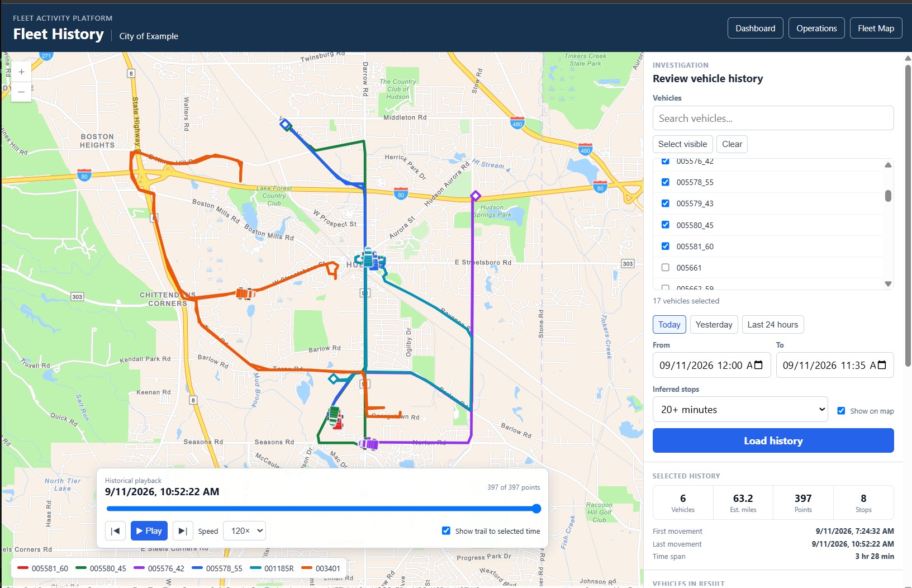
Task: Click the side panel's vertical scrollbar
Action: coord(908,216)
